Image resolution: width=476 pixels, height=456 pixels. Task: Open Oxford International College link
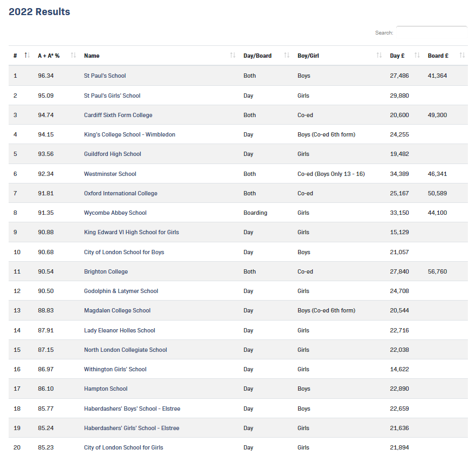(x=121, y=194)
